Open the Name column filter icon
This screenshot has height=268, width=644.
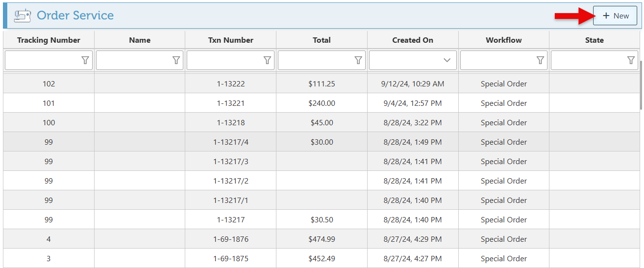[177, 60]
